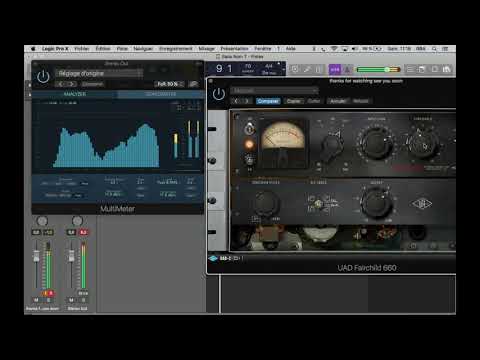Click the Universal Audio diamond logo
Image resolution: width=480 pixels, height=360 pixels.
422,203
